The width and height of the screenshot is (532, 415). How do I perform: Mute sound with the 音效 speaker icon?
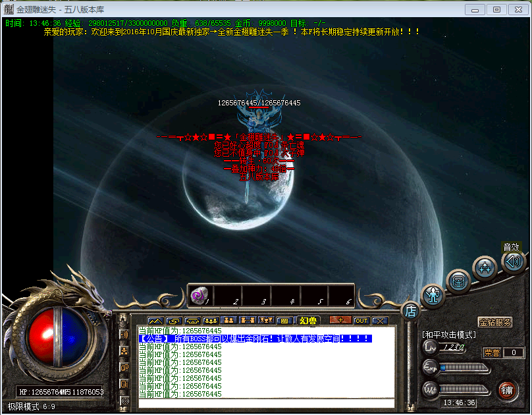click(x=513, y=262)
